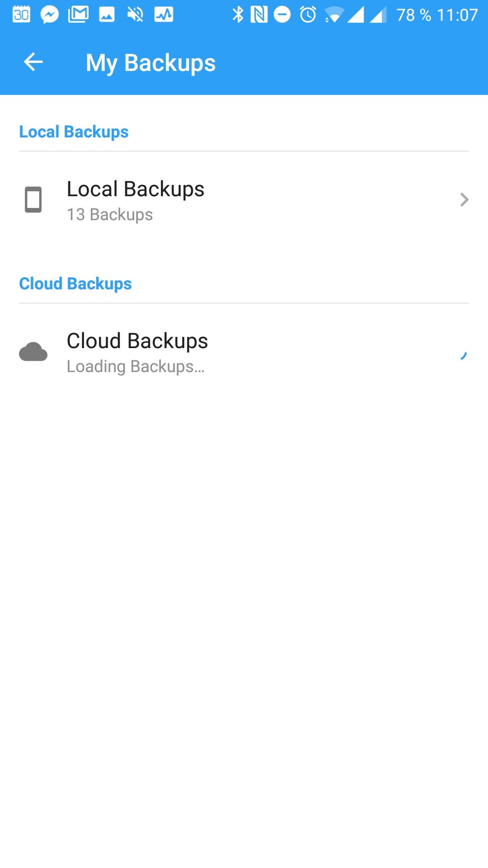Tap the alarm clock status icon

(x=308, y=15)
